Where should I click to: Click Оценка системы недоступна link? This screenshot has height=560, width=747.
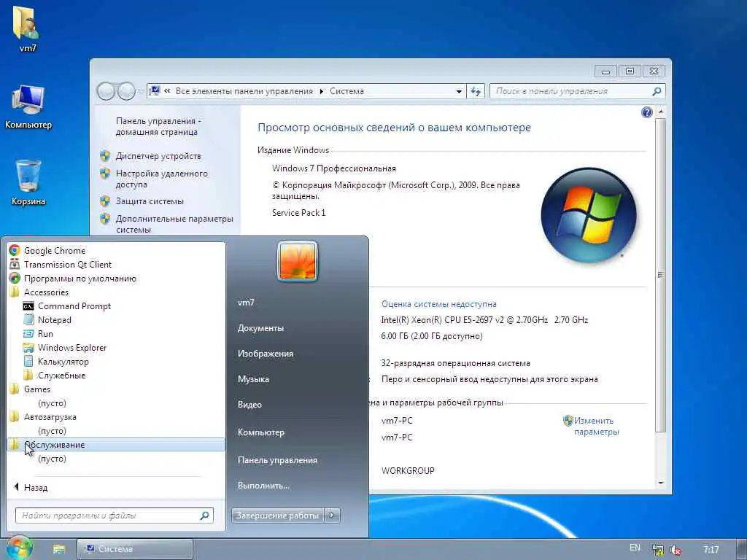[438, 304]
